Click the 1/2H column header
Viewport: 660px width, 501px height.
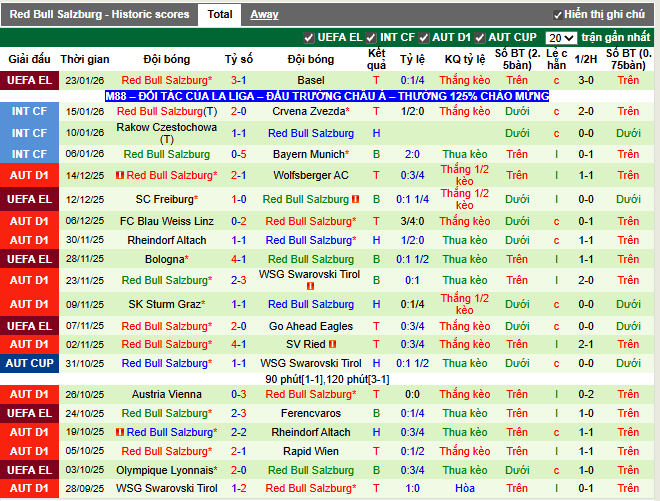point(586,59)
